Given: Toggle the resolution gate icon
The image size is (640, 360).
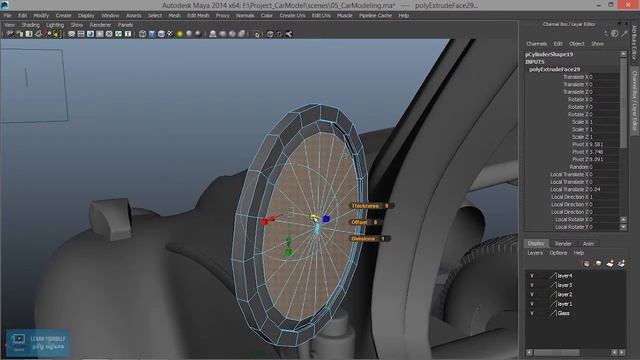Looking at the screenshot, I should tap(90, 34).
